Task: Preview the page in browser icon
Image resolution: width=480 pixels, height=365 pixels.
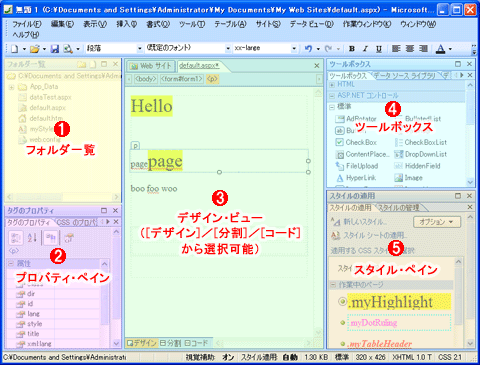Action: [68, 49]
